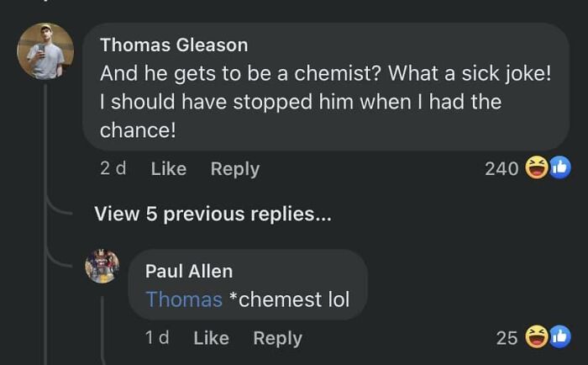The height and width of the screenshot is (365, 588).
Task: Like Thomas Gleason's comment
Action: pos(168,168)
